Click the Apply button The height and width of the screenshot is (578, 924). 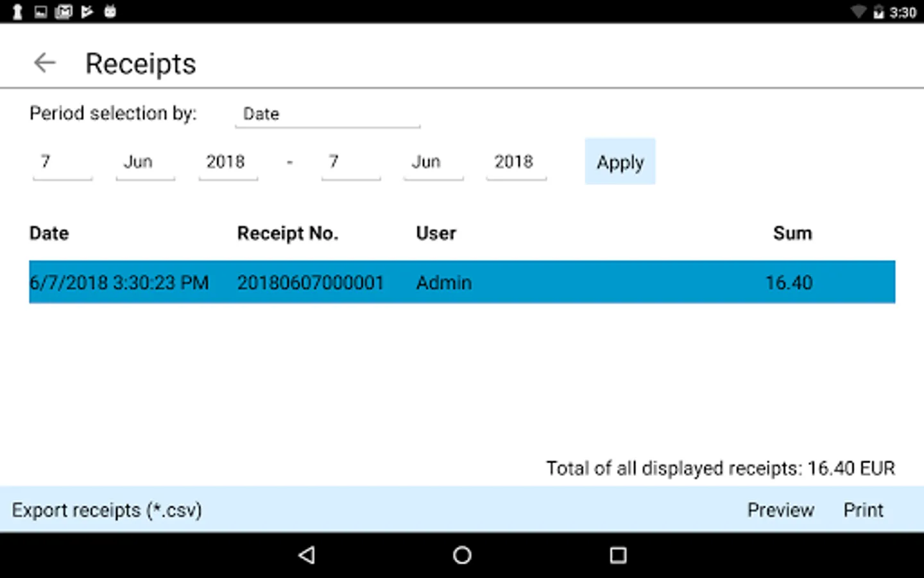(x=620, y=162)
